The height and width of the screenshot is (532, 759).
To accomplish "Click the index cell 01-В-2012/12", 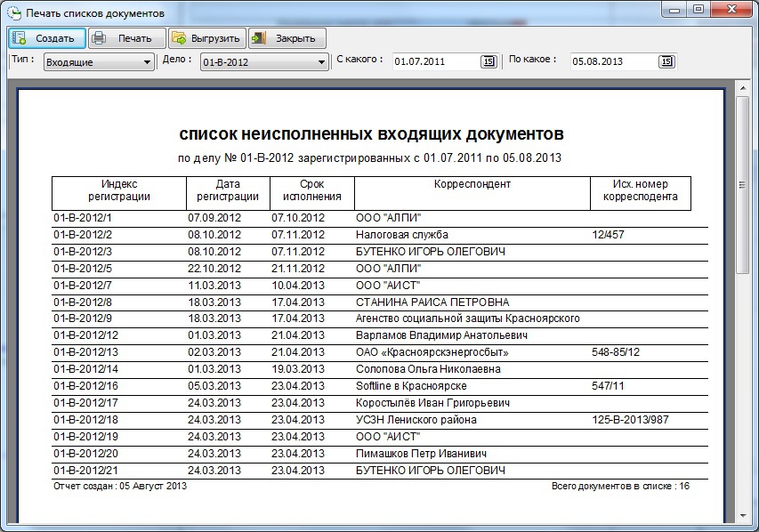I will coord(85,335).
